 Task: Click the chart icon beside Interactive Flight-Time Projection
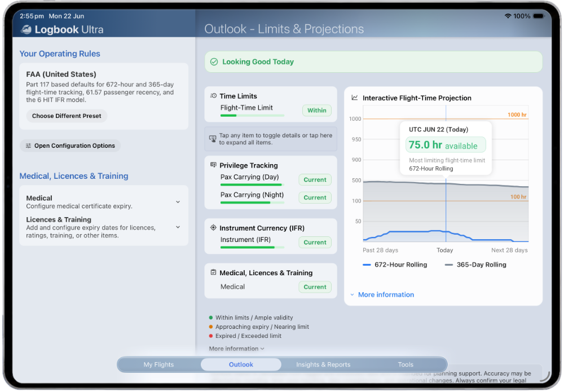click(x=355, y=98)
